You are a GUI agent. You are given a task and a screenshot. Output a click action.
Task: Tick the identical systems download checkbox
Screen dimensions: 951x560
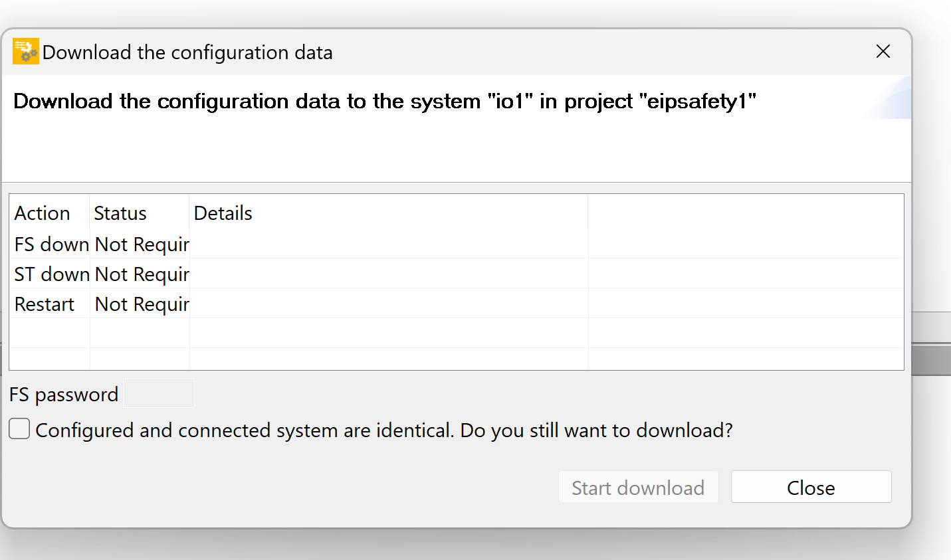coord(19,428)
